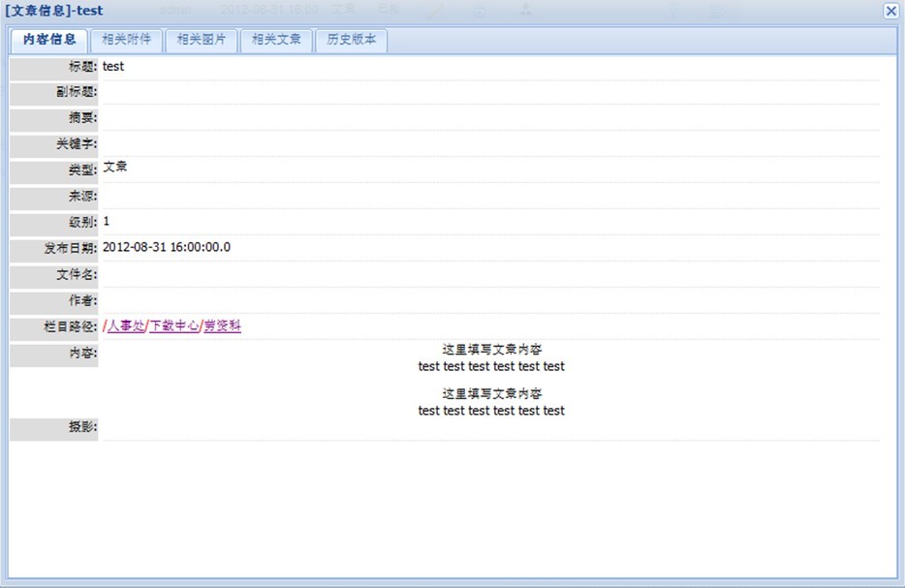
Task: Click the type value 文章
Action: point(115,167)
